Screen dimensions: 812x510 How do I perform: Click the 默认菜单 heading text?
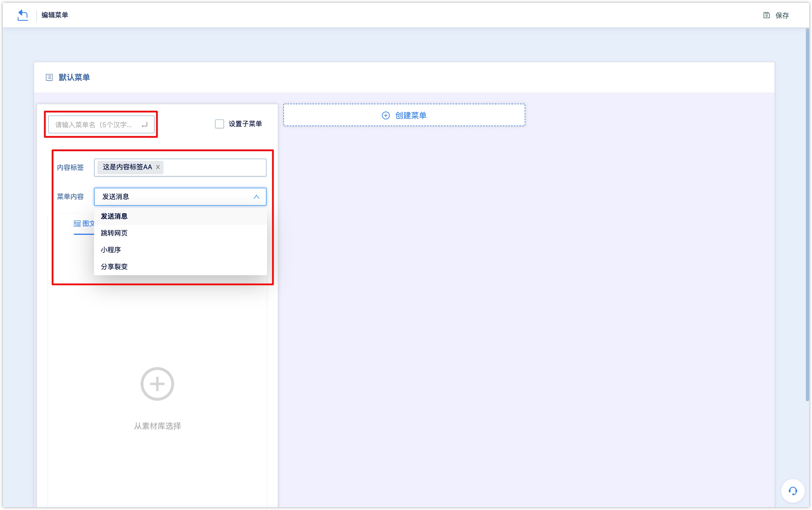click(74, 78)
